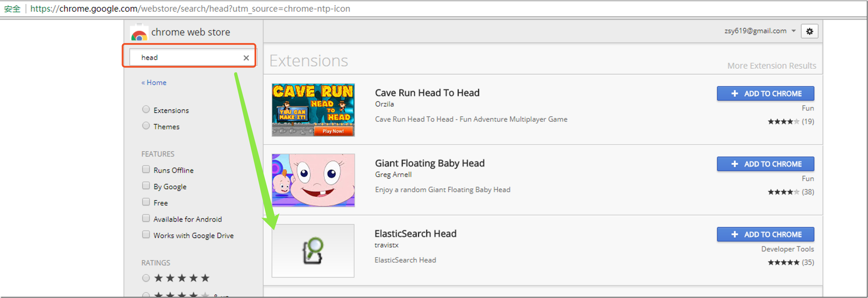Expand the zsy619@gmail.com account dropdown
Image resolution: width=868 pixels, height=298 pixels.
(x=760, y=31)
